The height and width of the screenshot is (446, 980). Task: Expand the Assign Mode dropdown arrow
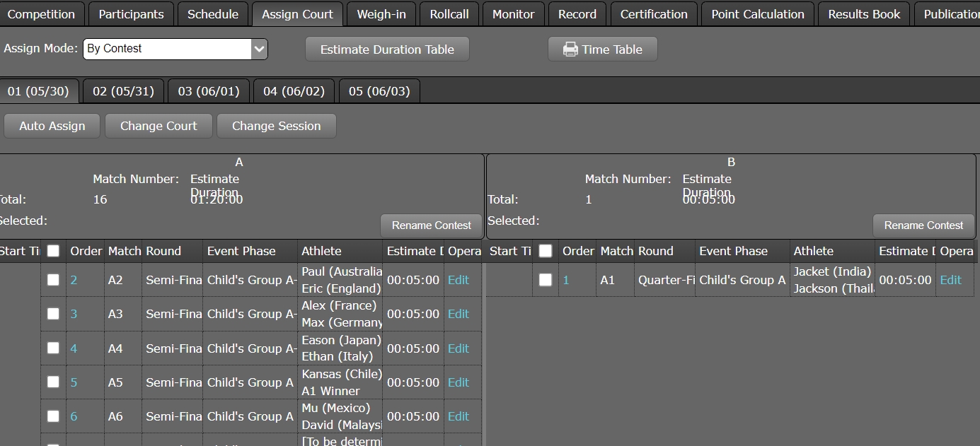[x=259, y=49]
